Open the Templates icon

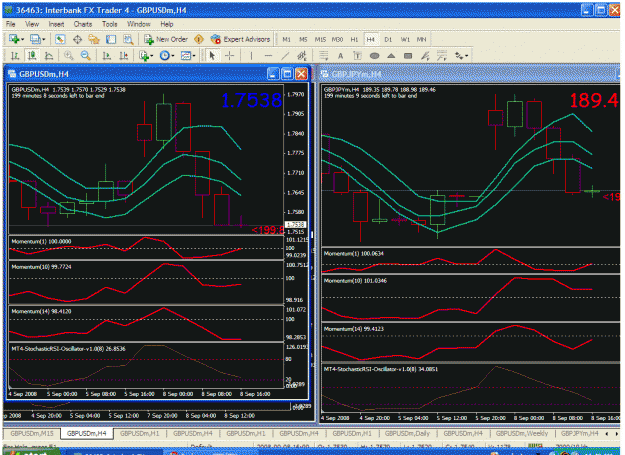pyautogui.click(x=185, y=55)
